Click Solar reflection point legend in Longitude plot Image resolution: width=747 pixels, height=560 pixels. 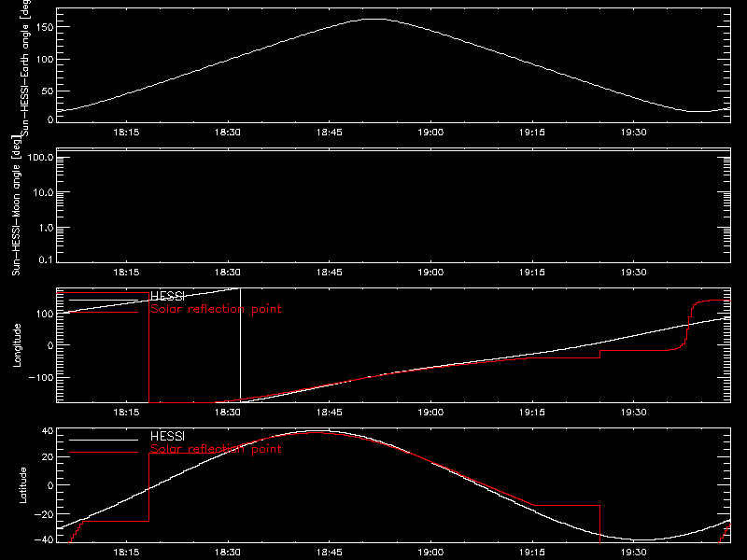click(x=216, y=309)
